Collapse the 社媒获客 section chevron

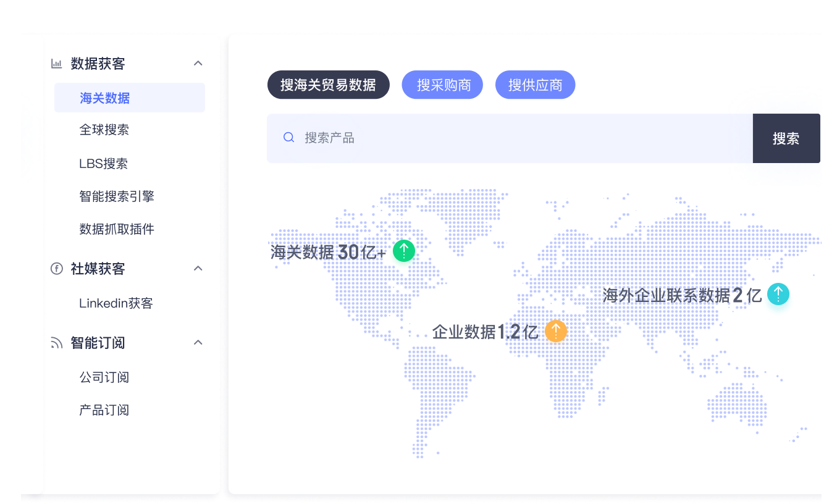[x=198, y=269]
